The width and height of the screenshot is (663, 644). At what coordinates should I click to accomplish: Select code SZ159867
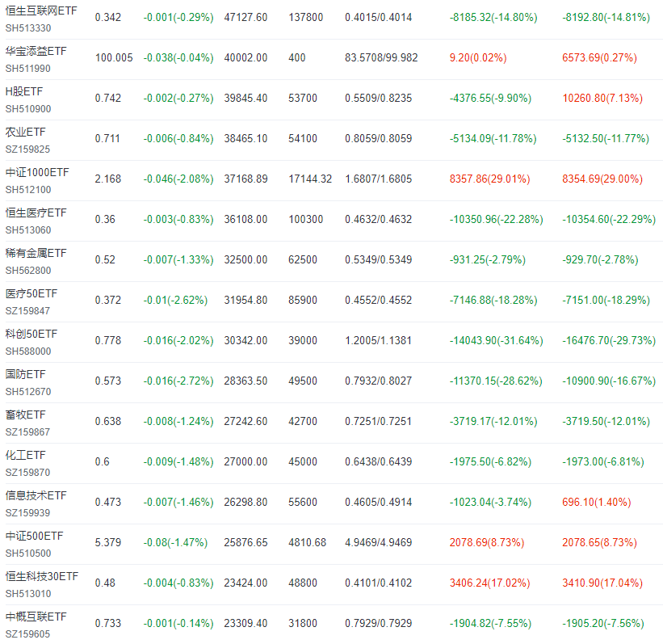pos(27,432)
